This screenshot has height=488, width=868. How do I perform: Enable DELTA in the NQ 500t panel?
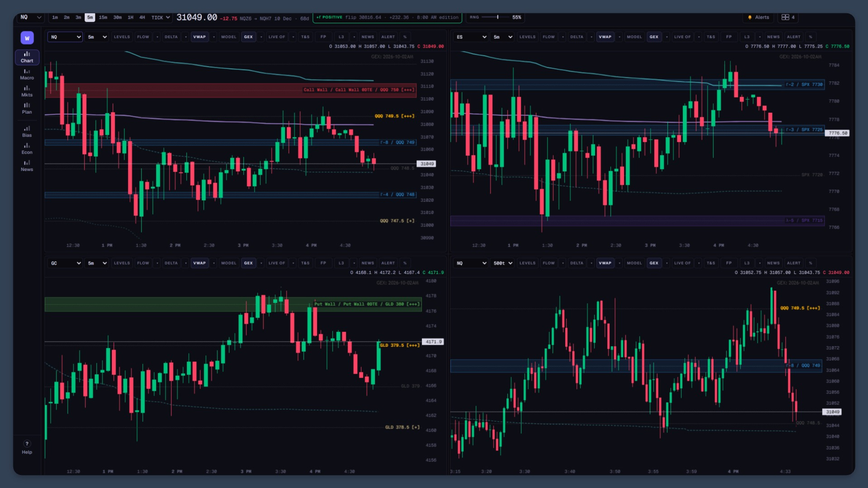[x=576, y=263]
